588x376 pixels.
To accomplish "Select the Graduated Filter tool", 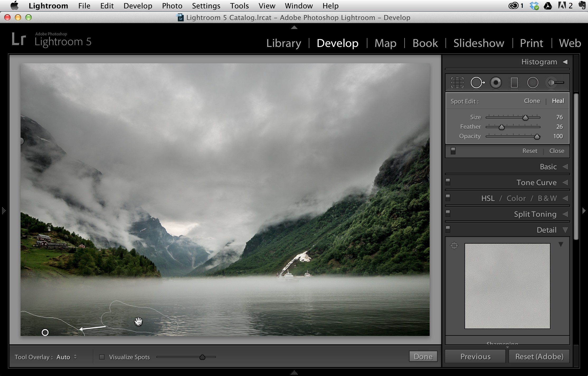I will pyautogui.click(x=514, y=83).
